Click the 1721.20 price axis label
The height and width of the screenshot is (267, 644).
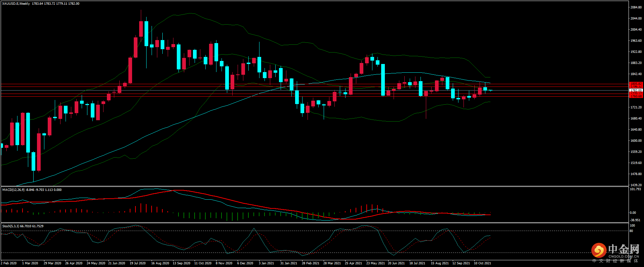coord(636,107)
